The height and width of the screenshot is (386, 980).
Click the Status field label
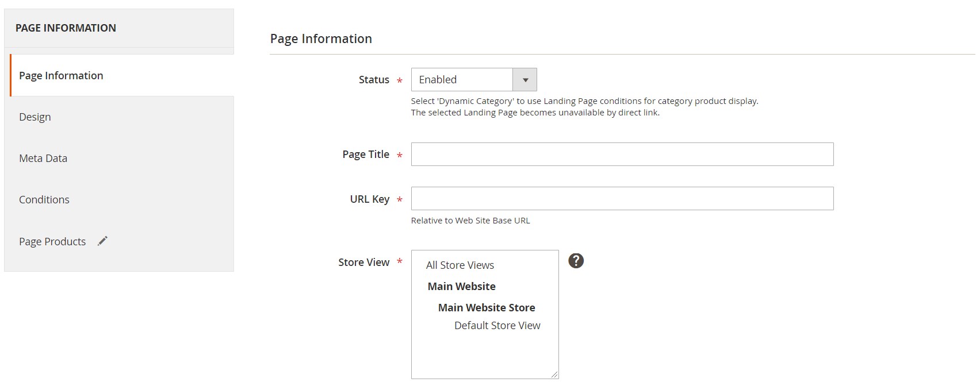tap(374, 80)
